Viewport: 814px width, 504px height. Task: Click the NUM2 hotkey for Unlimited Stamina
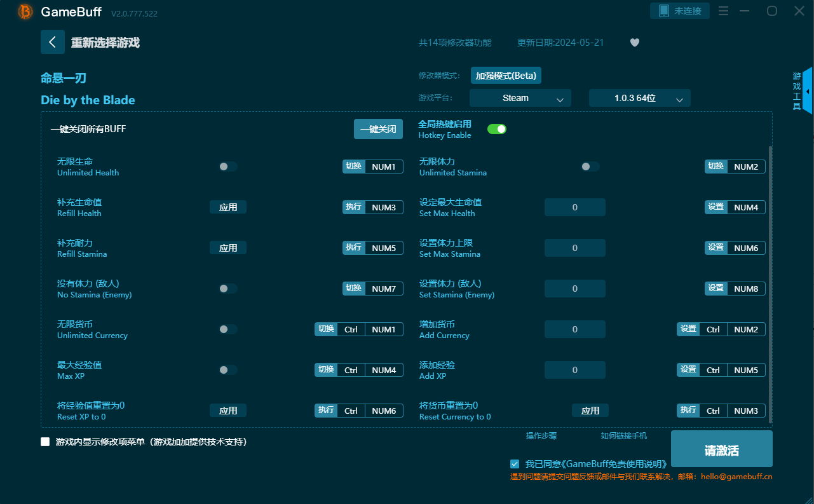point(746,167)
